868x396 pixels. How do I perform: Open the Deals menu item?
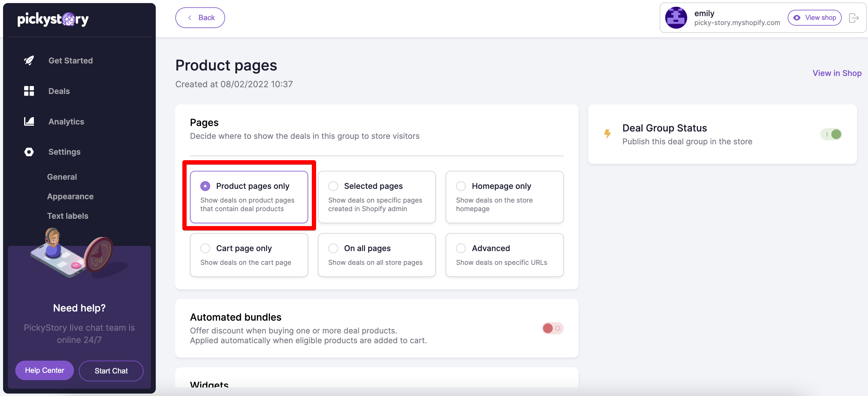pyautogui.click(x=59, y=91)
